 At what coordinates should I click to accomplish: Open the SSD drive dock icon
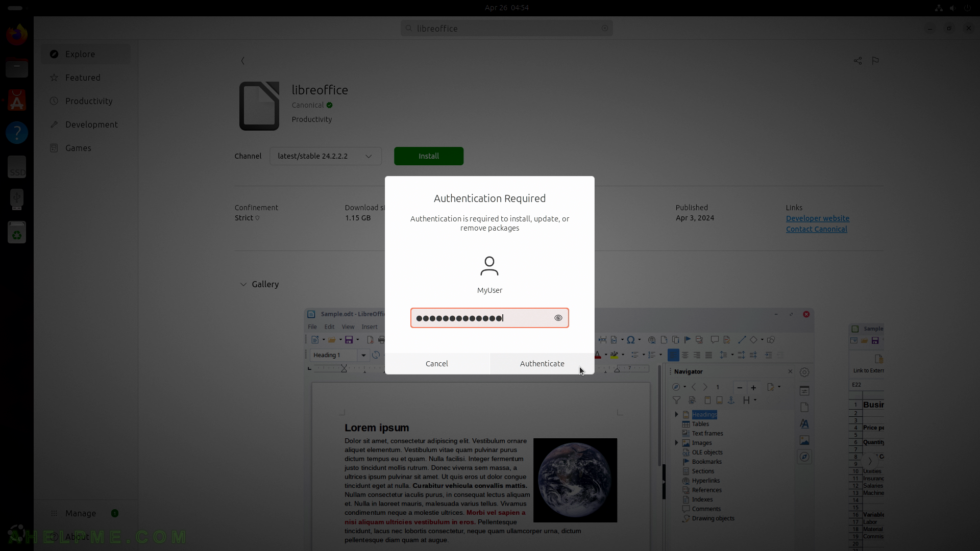tap(17, 167)
